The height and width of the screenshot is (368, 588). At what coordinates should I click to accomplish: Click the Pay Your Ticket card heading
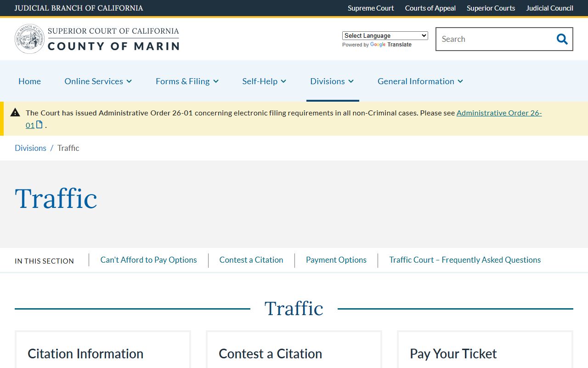click(x=453, y=354)
